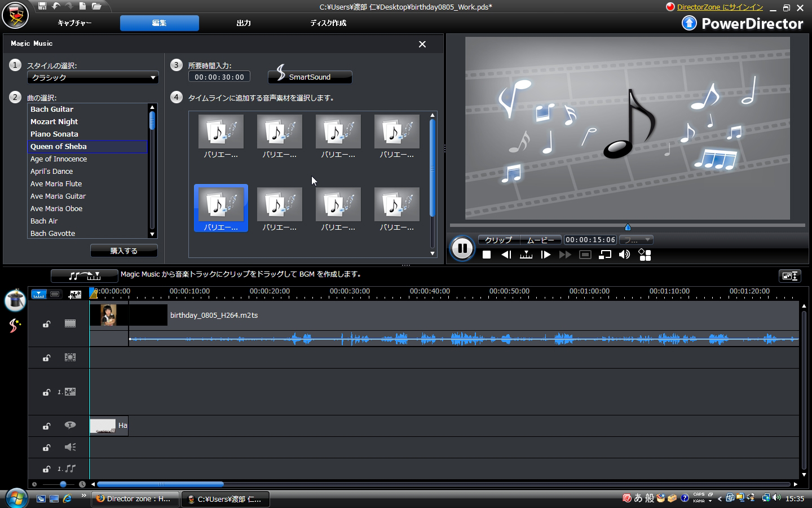The width and height of the screenshot is (812, 508).
Task: Click the fast forward button
Action: pos(565,255)
